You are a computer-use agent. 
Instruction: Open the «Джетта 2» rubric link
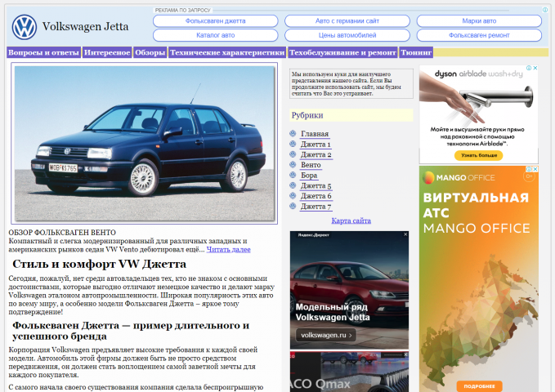(x=316, y=154)
